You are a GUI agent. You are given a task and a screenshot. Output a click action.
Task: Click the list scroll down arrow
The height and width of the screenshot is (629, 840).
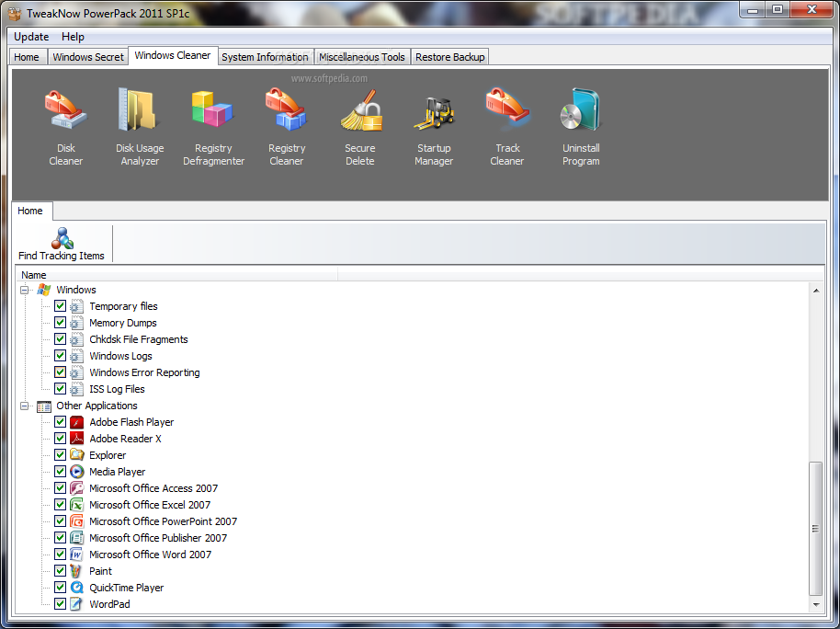pyautogui.click(x=815, y=605)
